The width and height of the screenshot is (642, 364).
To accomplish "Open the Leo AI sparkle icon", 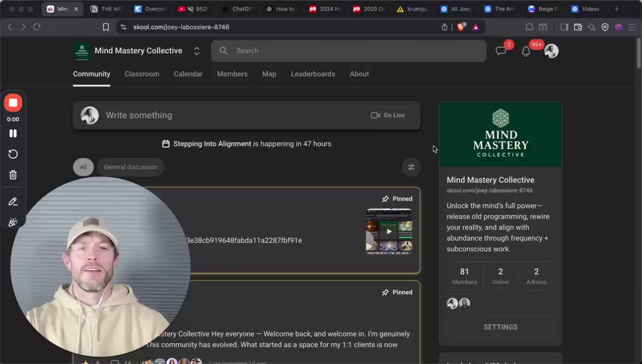I will pos(591,27).
